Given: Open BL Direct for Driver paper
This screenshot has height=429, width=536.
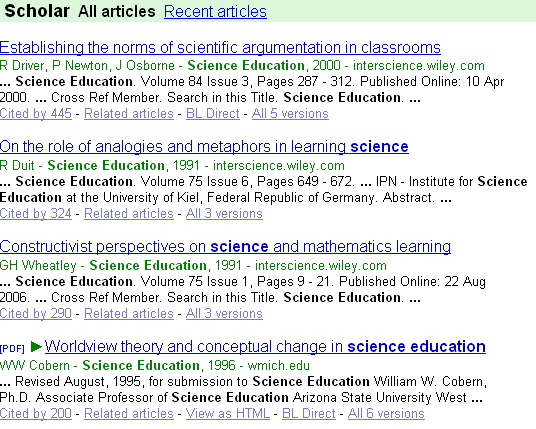Looking at the screenshot, I should 213,113.
